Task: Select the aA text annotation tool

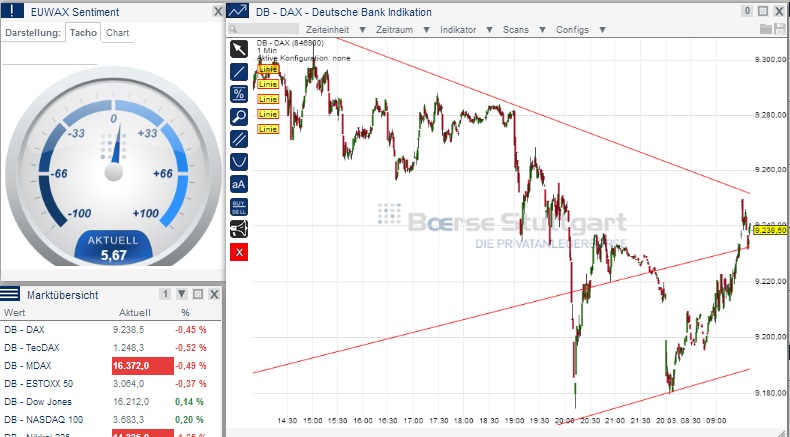Action: point(239,184)
